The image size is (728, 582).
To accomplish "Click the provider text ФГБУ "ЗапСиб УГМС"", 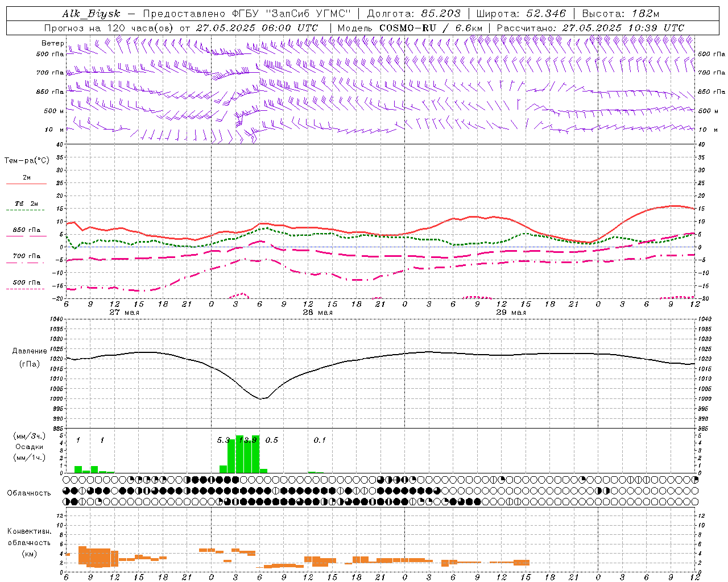I will coord(292,14).
